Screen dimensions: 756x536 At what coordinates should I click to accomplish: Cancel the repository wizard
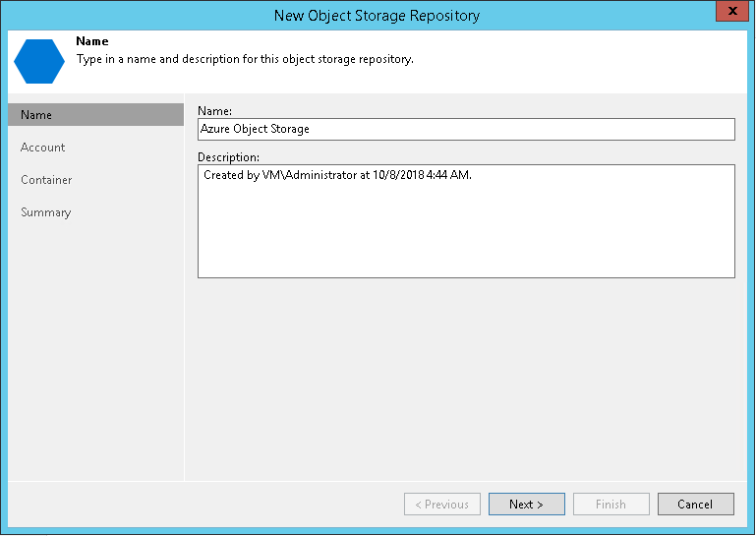tap(695, 505)
